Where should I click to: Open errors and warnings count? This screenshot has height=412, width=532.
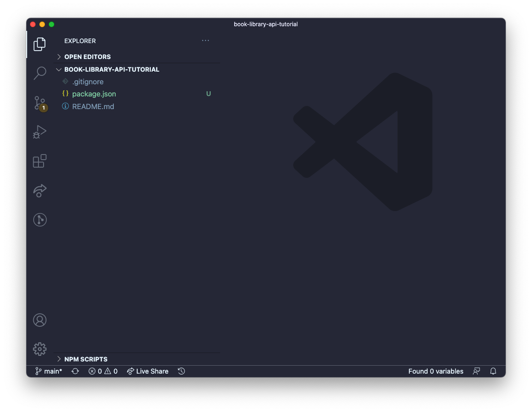pos(103,371)
